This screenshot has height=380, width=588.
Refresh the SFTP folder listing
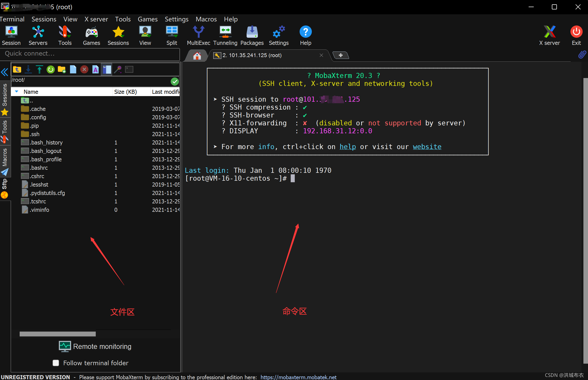point(50,69)
